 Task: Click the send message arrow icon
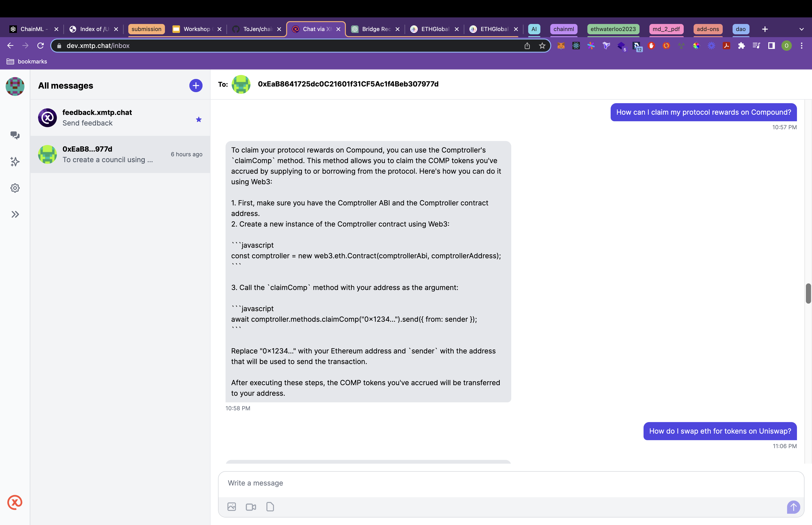[x=794, y=507]
